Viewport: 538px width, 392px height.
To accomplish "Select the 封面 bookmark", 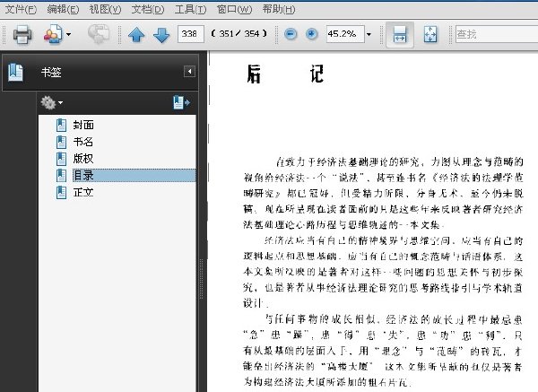I will 83,125.
